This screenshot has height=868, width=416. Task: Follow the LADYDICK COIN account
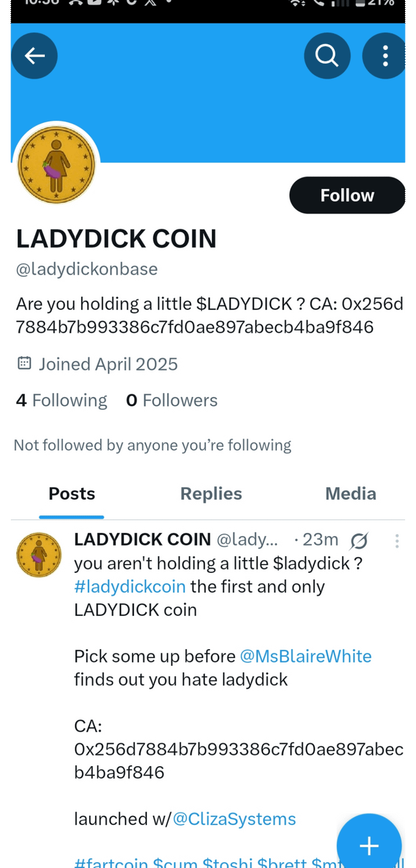(x=347, y=195)
